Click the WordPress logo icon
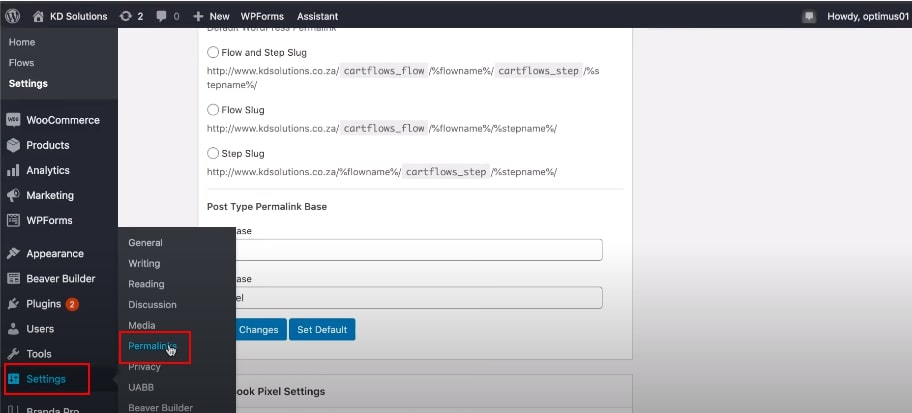 (13, 16)
